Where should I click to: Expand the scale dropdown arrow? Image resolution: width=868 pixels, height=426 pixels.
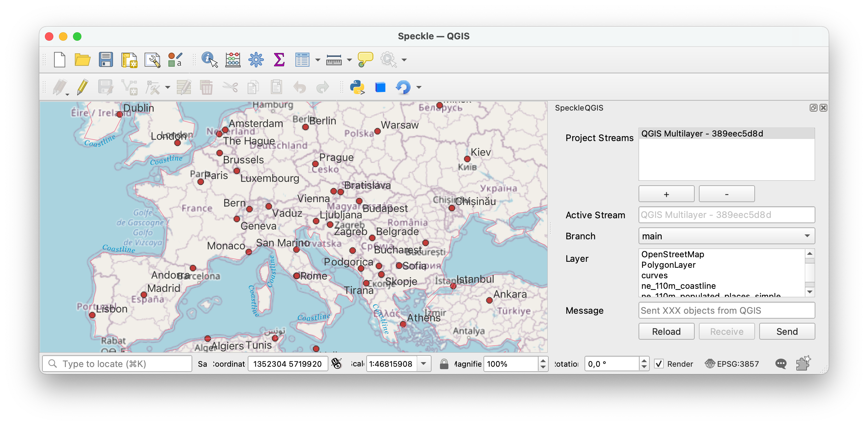tap(424, 364)
